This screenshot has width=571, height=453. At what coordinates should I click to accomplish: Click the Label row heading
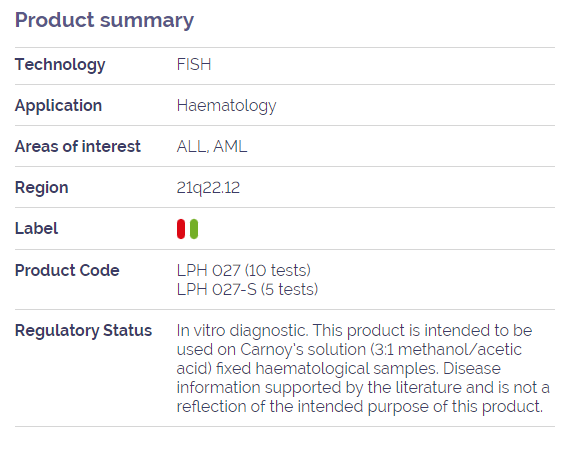click(36, 229)
